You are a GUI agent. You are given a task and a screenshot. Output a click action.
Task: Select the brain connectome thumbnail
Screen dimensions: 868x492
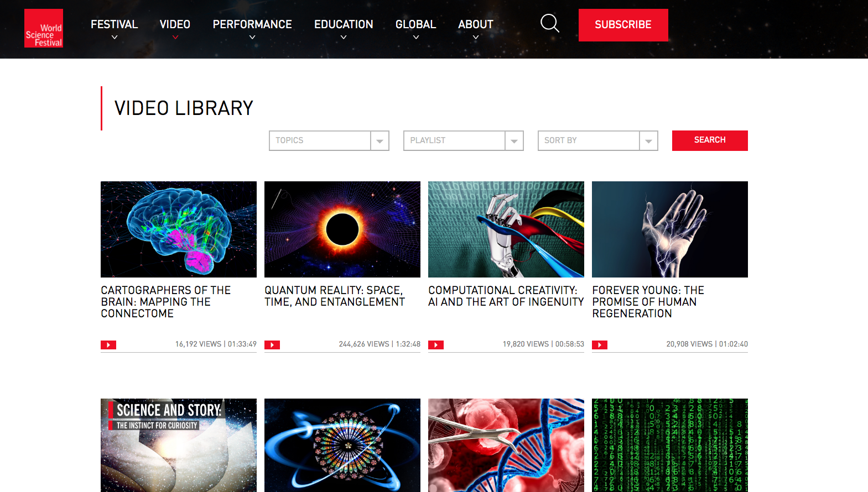tap(179, 229)
